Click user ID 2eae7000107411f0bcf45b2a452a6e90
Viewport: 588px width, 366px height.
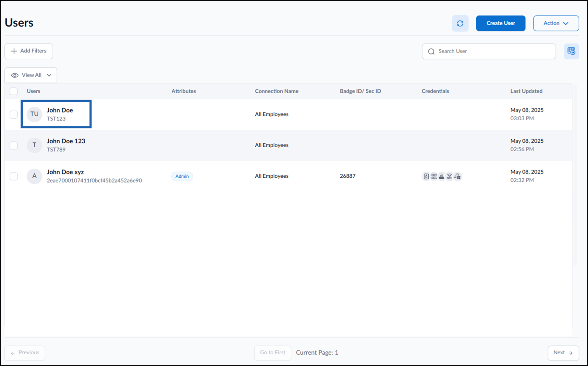[x=94, y=181]
